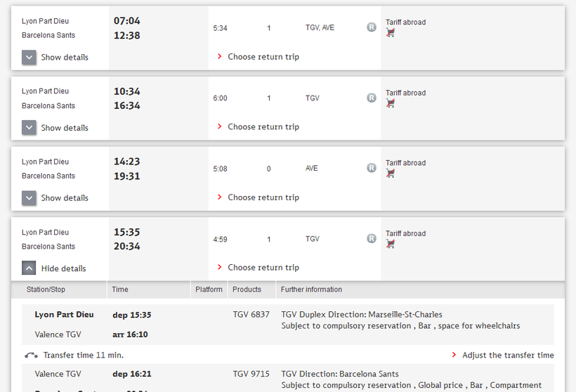Image resolution: width=576 pixels, height=392 pixels.
Task: Click the Further information column header
Action: (311, 289)
